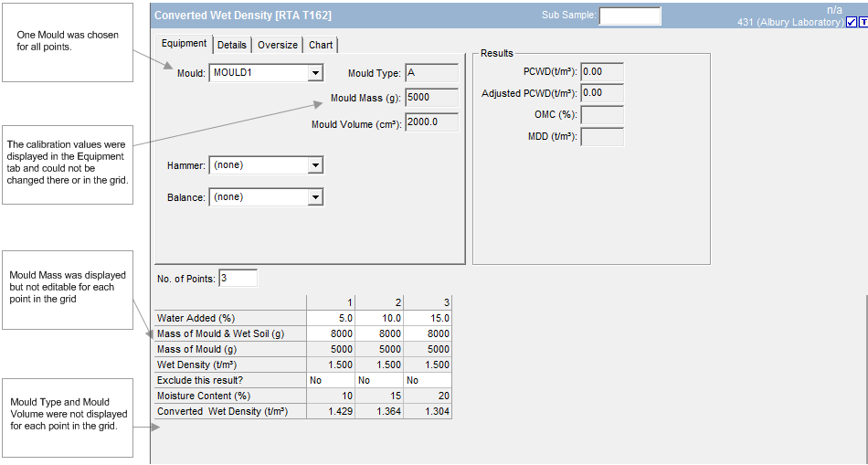Select Mass of Mould & Wet Soil point 2
The width and height of the screenshot is (868, 465).
[379, 333]
